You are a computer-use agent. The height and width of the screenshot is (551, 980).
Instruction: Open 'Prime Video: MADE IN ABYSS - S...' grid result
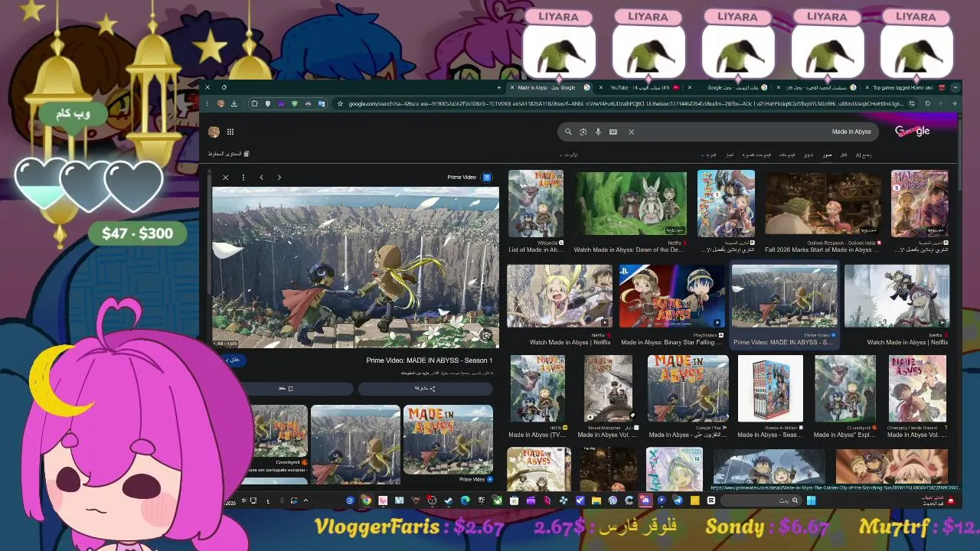click(x=784, y=297)
